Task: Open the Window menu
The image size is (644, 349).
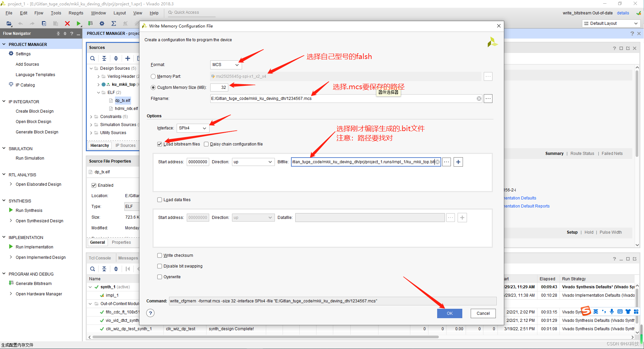Action: click(98, 13)
